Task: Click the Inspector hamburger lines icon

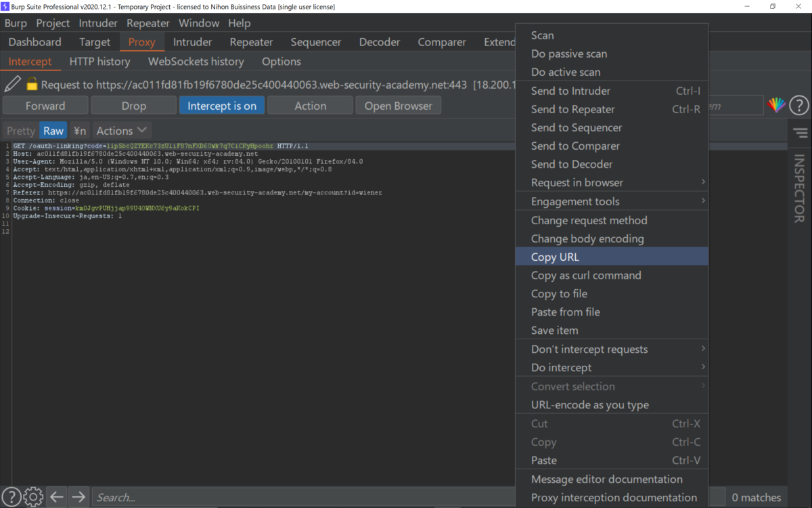Action: pos(800,133)
